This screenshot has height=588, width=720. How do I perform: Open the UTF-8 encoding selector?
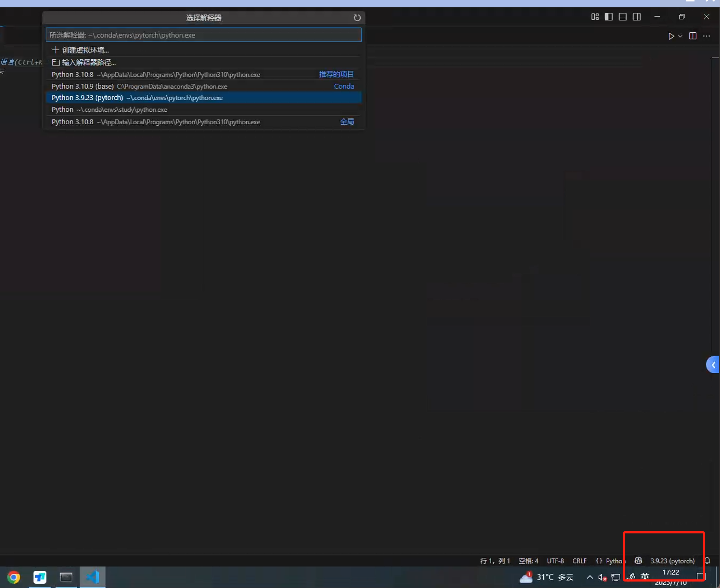pyautogui.click(x=555, y=561)
